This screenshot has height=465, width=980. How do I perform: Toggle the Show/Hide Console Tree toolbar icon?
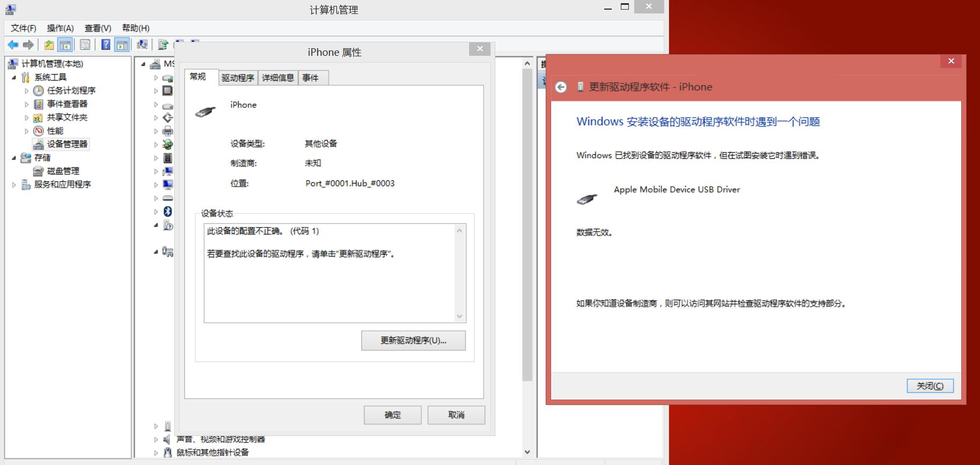65,45
